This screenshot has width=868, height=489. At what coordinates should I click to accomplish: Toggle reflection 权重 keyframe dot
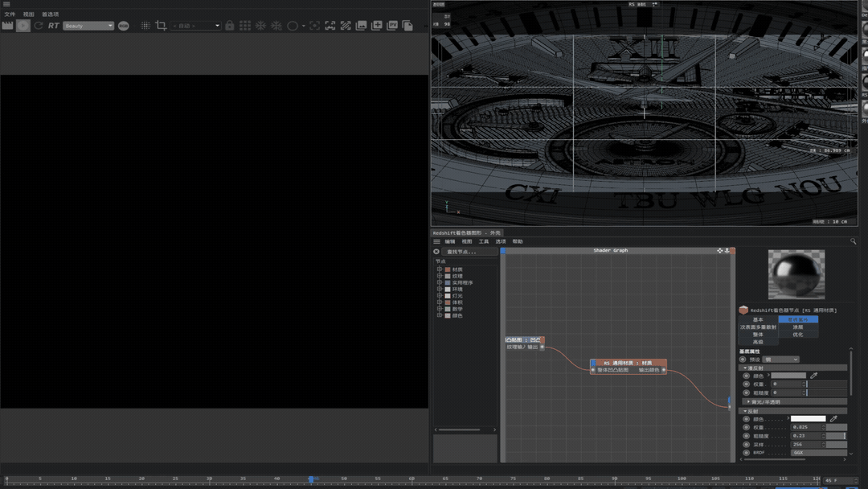point(746,427)
